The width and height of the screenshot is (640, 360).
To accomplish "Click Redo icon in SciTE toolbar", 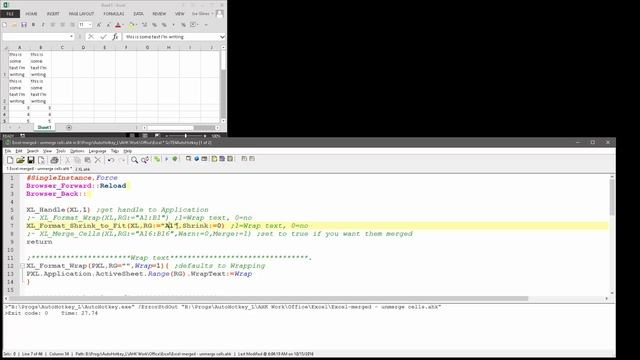I will point(121,160).
